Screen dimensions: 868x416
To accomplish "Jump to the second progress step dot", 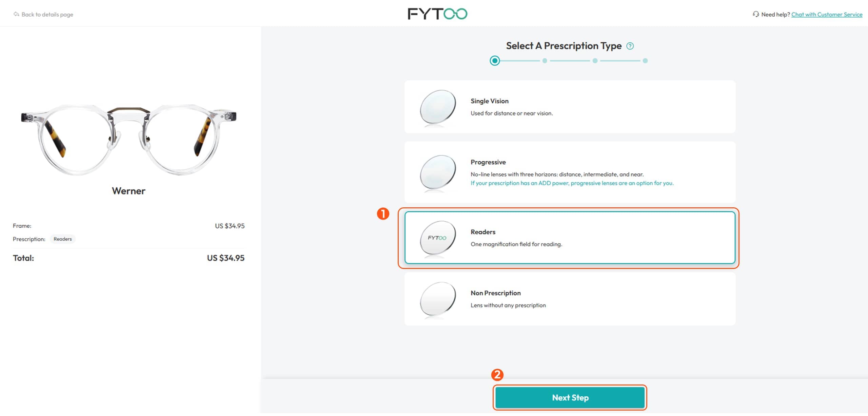I will (x=545, y=61).
